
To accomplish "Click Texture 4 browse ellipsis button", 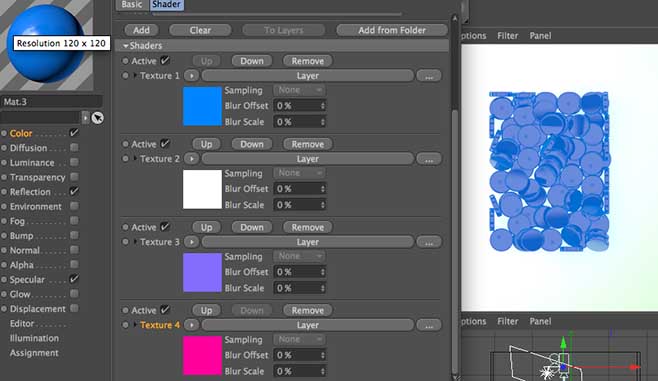I will click(x=428, y=325).
